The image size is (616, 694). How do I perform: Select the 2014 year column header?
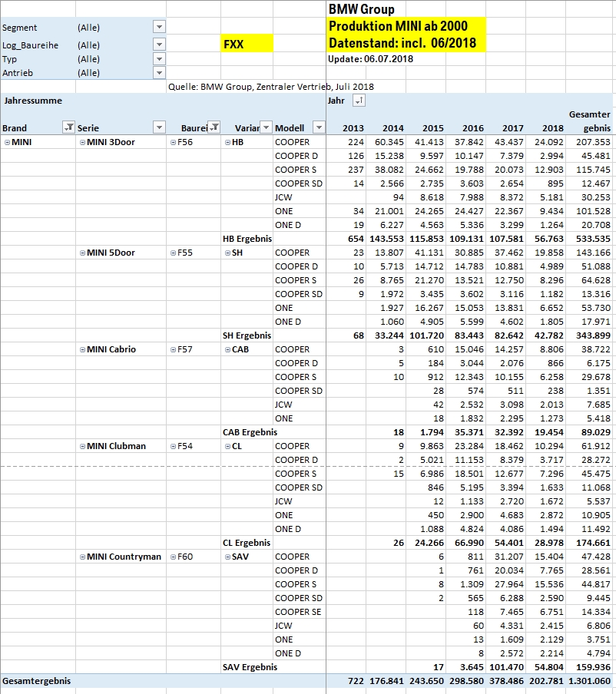point(392,128)
